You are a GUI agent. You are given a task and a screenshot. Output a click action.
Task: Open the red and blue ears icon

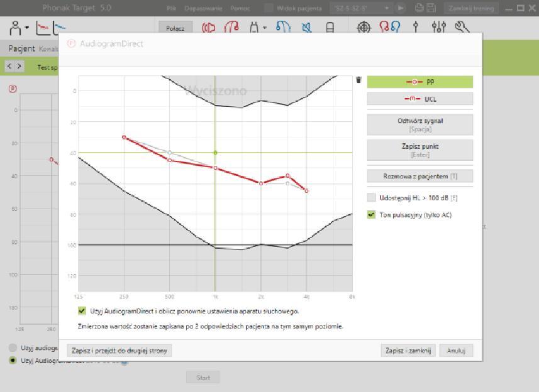(x=390, y=27)
